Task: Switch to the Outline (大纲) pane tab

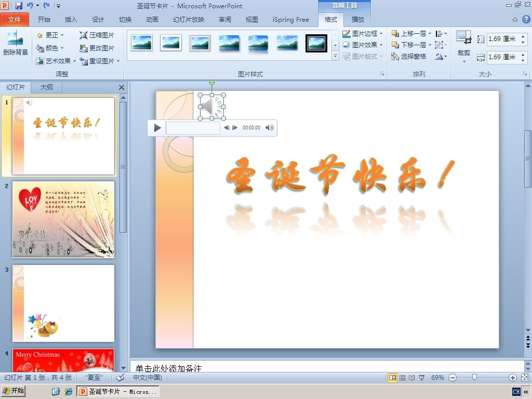Action: coord(46,87)
